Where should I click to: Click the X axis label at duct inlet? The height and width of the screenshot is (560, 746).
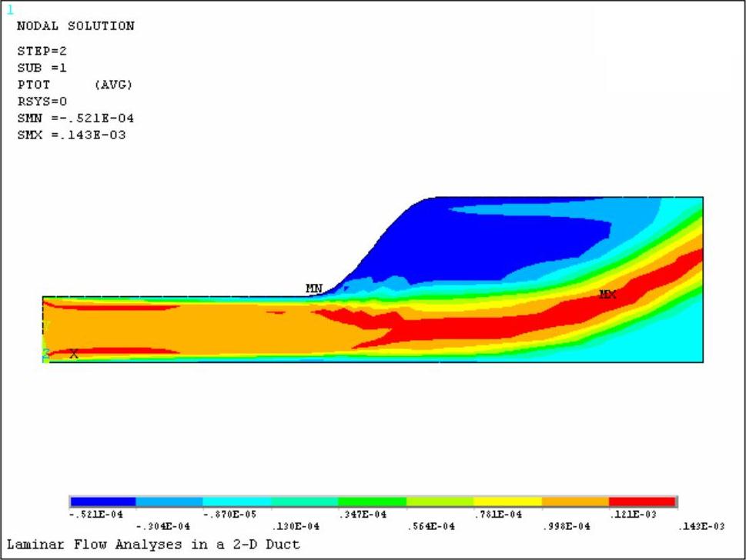[x=74, y=353]
